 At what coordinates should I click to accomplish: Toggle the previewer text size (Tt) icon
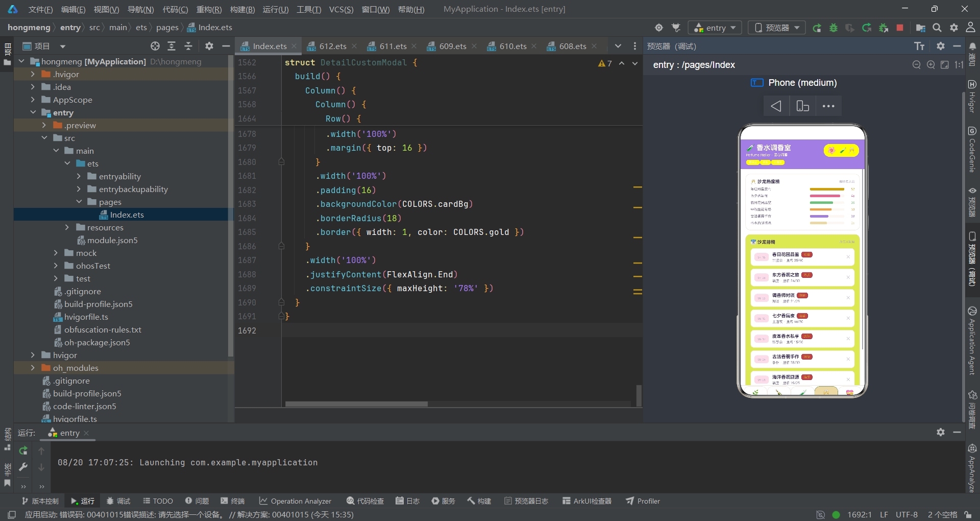[x=919, y=46]
